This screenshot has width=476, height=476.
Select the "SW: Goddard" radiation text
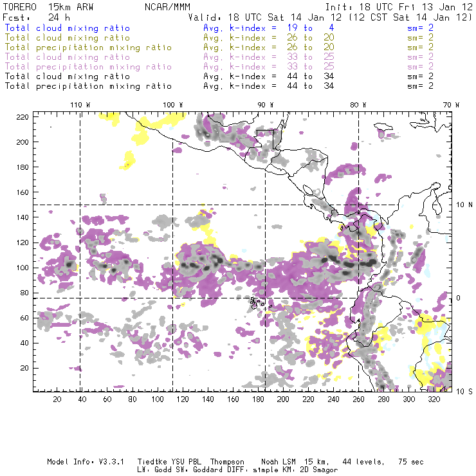point(198,470)
